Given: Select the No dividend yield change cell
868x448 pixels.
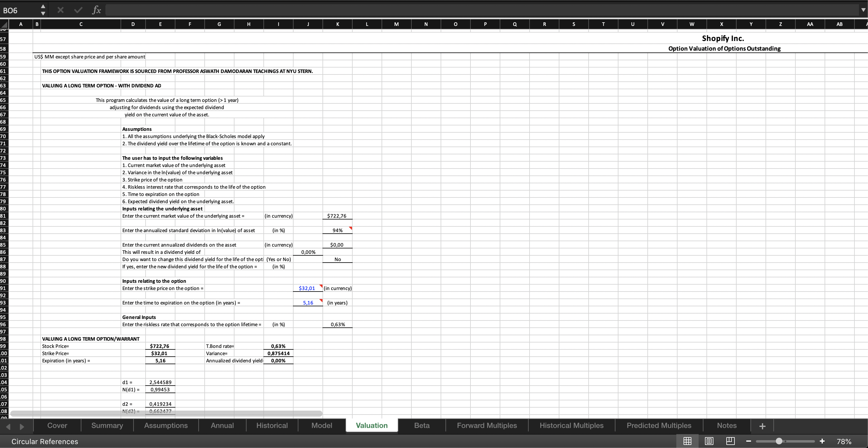Looking at the screenshot, I should click(x=338, y=259).
